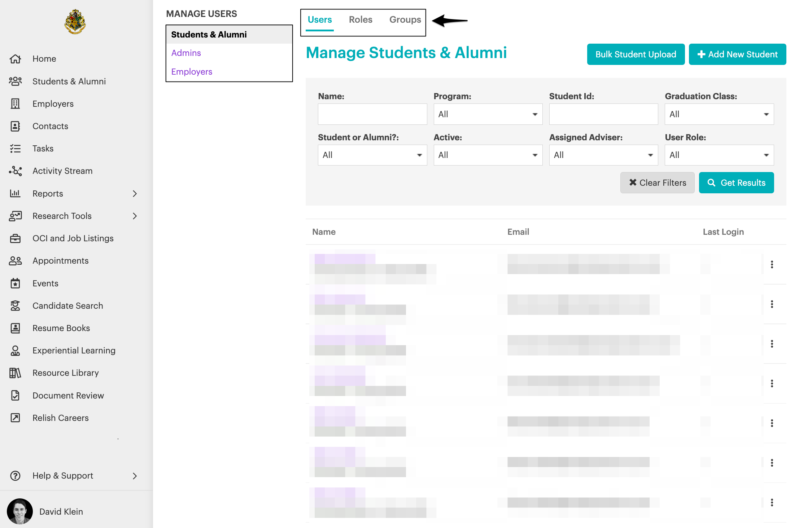Open the Assigned Adviser dropdown
The width and height of the screenshot is (812, 528).
pyautogui.click(x=603, y=155)
